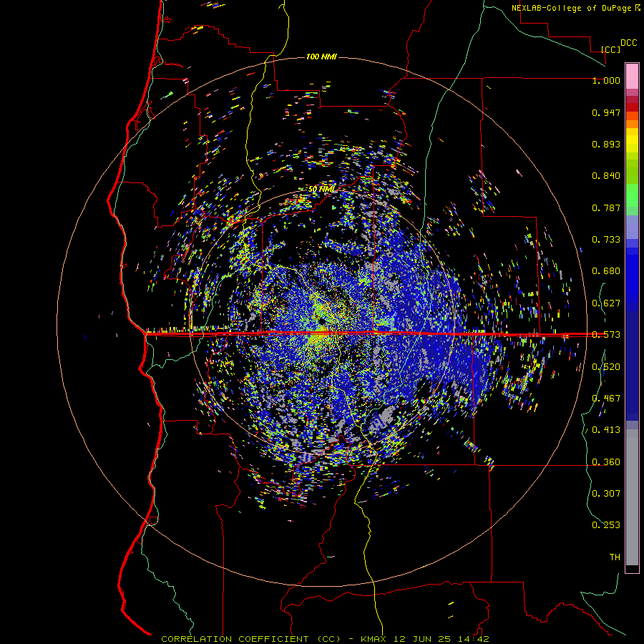
Task: Click the CORRELATION COEFFICIENT (CC) title text
Action: pos(250,639)
